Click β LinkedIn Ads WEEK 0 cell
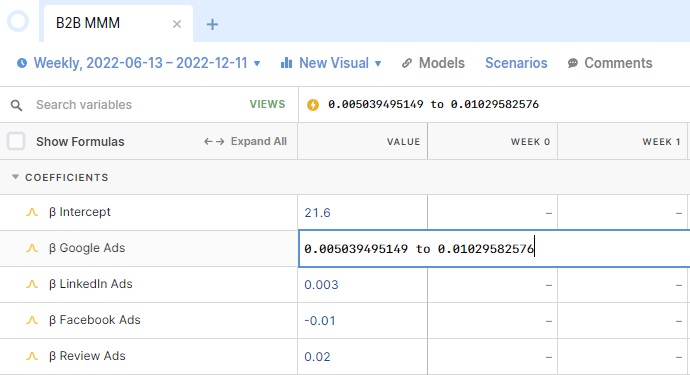690x375 pixels. [x=492, y=285]
